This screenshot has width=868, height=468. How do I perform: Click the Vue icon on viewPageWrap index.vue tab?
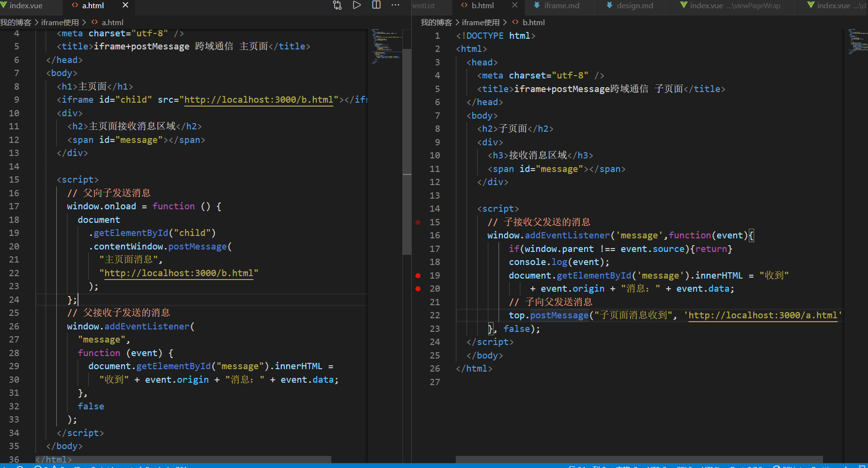tap(683, 5)
